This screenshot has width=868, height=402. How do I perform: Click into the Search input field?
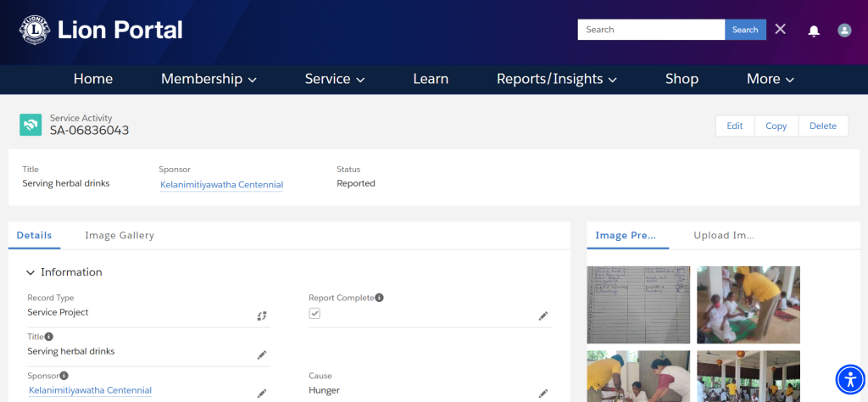tap(651, 30)
